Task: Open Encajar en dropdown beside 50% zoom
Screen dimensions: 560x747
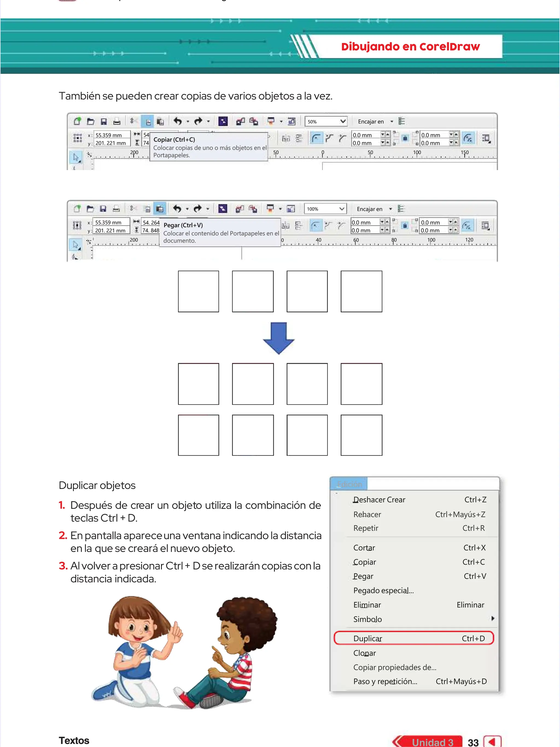Action: [392, 121]
